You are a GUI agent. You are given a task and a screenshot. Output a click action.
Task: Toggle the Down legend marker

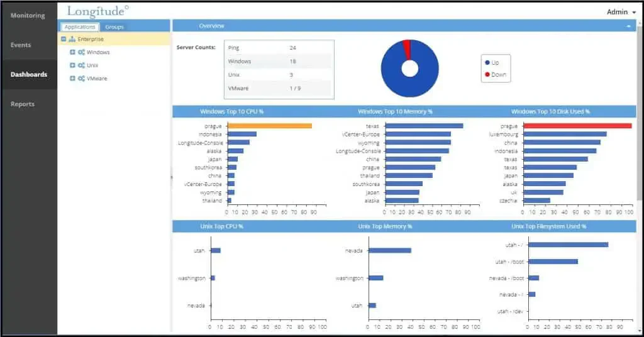487,74
